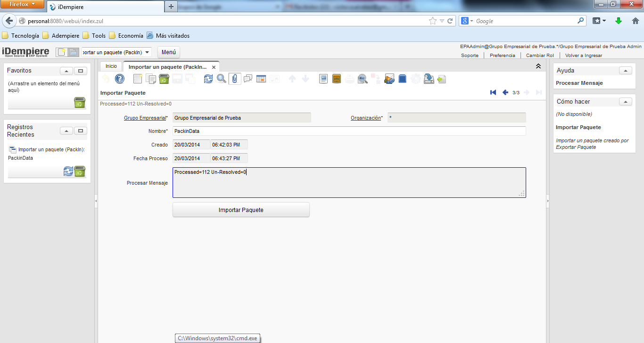Viewport: 644px width, 343px height.
Task: Click the folder icon next to the lookup box
Action: [x=73, y=52]
